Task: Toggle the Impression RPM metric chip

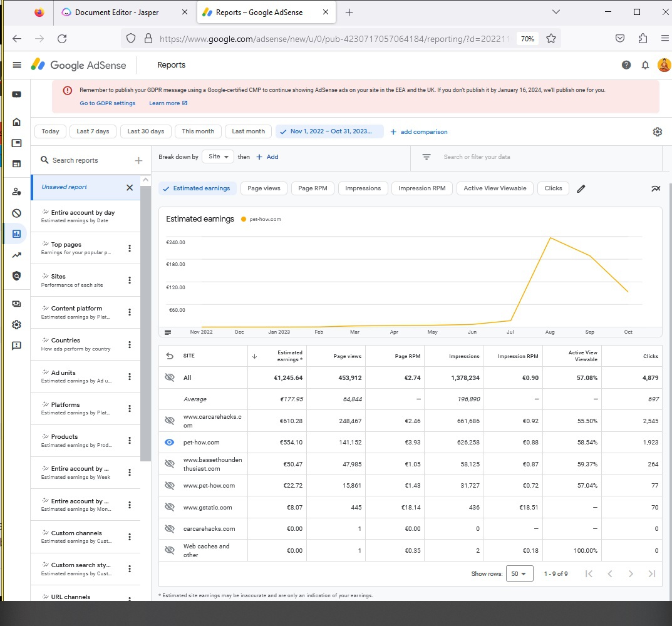Action: pos(421,188)
